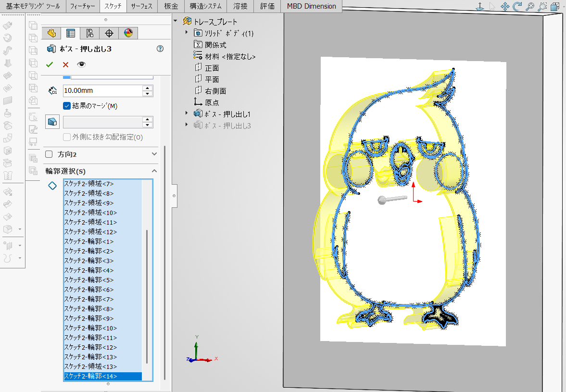Select スケッチ2-領域<7> in contour list

click(102, 184)
